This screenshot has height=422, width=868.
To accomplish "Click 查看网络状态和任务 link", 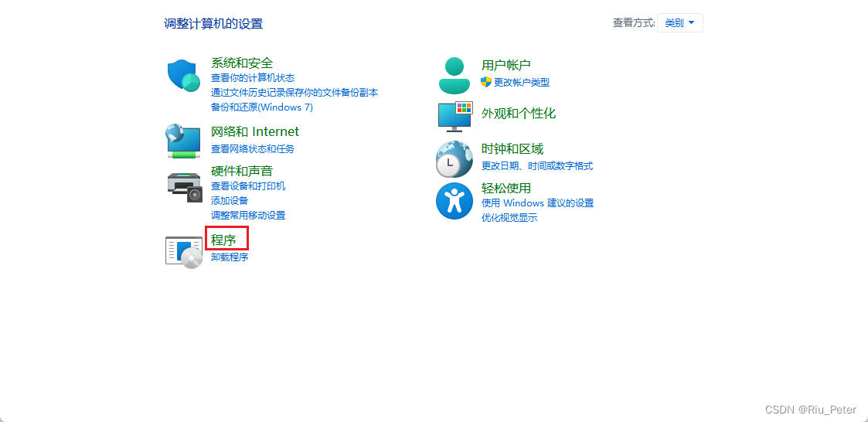I will point(253,148).
